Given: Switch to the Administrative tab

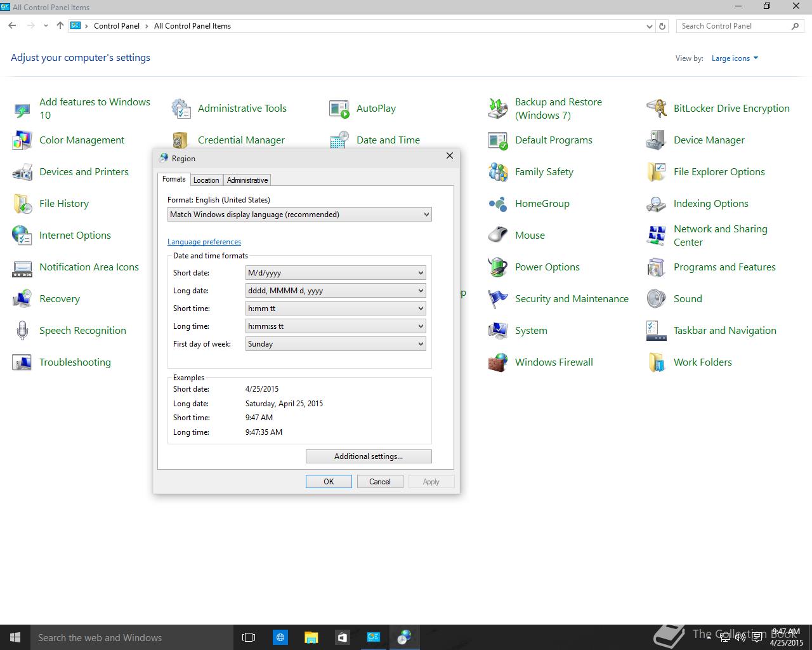Looking at the screenshot, I should click(247, 180).
